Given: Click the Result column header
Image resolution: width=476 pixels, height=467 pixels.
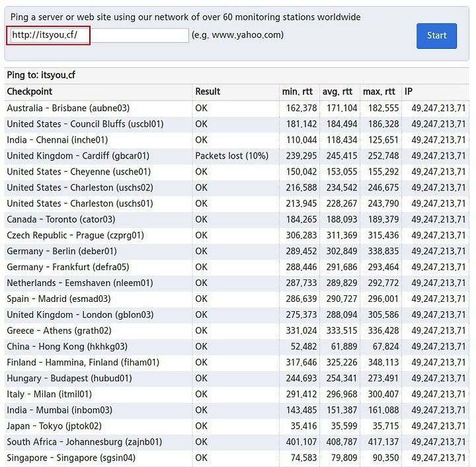Looking at the screenshot, I should click(x=208, y=91).
